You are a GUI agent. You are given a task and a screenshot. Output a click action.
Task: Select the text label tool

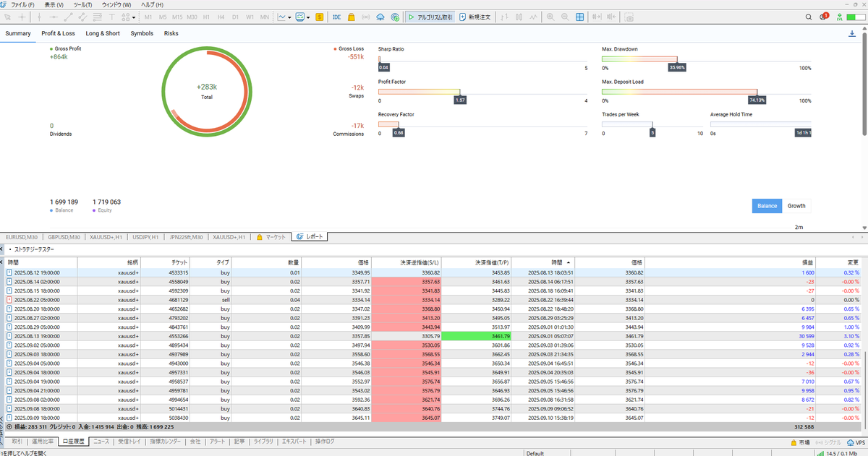[111, 17]
